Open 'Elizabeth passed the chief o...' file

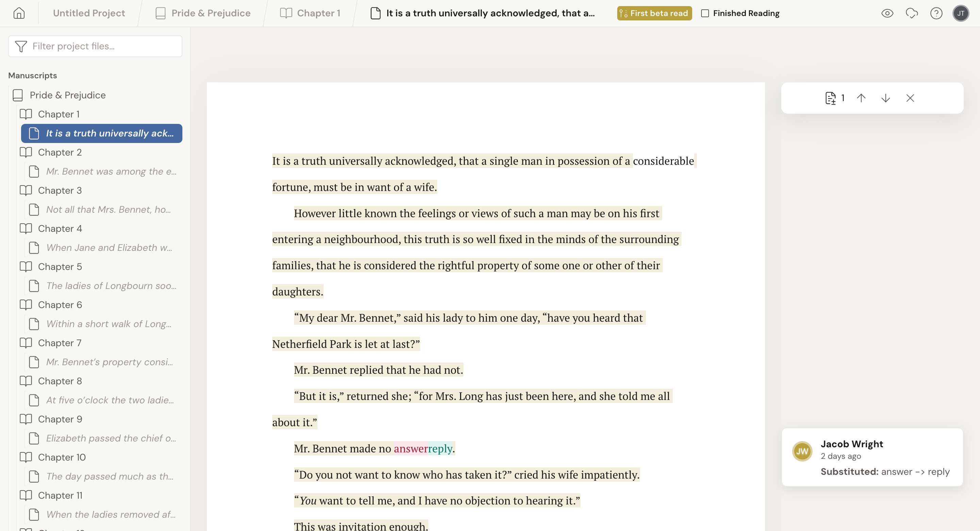[x=111, y=438]
